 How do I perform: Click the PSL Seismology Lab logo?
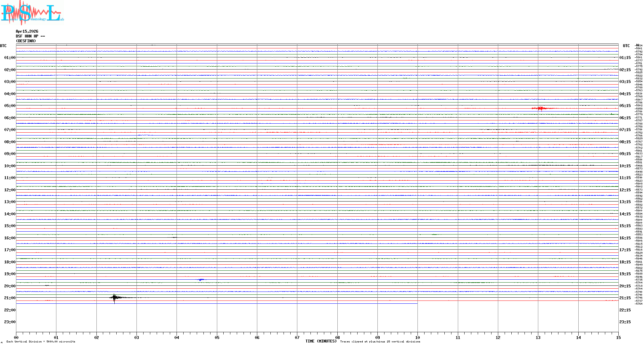tap(32, 13)
